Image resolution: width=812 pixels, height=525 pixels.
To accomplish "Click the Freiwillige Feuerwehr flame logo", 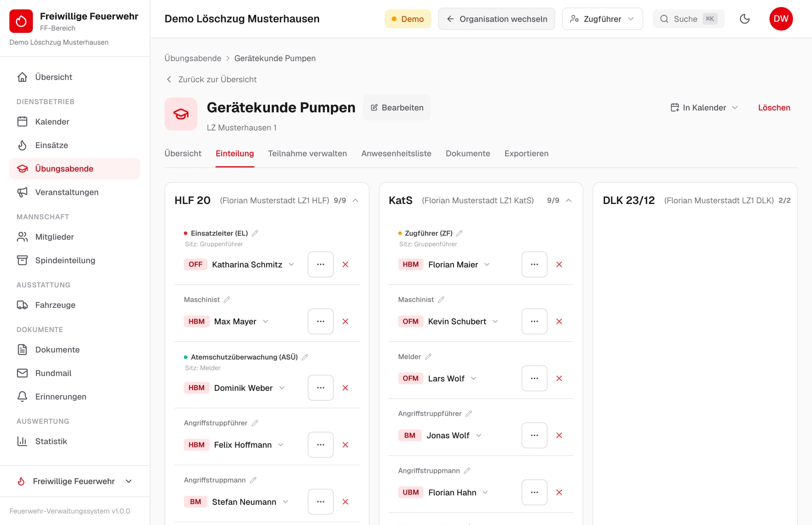I will 21,21.
